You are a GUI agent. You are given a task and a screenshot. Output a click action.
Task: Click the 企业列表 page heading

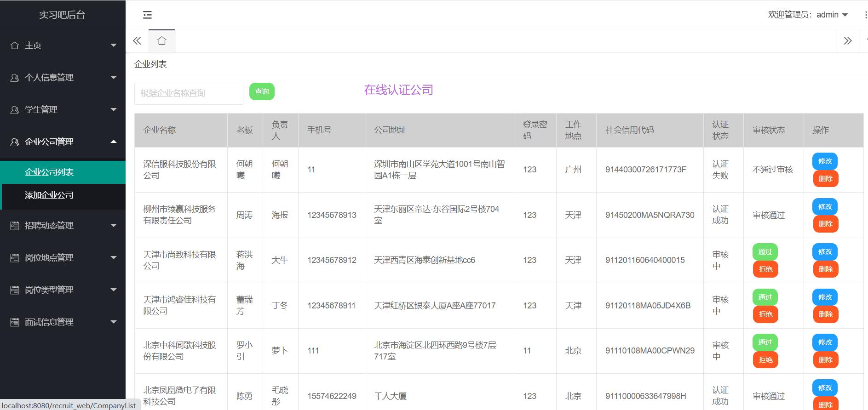coord(150,64)
